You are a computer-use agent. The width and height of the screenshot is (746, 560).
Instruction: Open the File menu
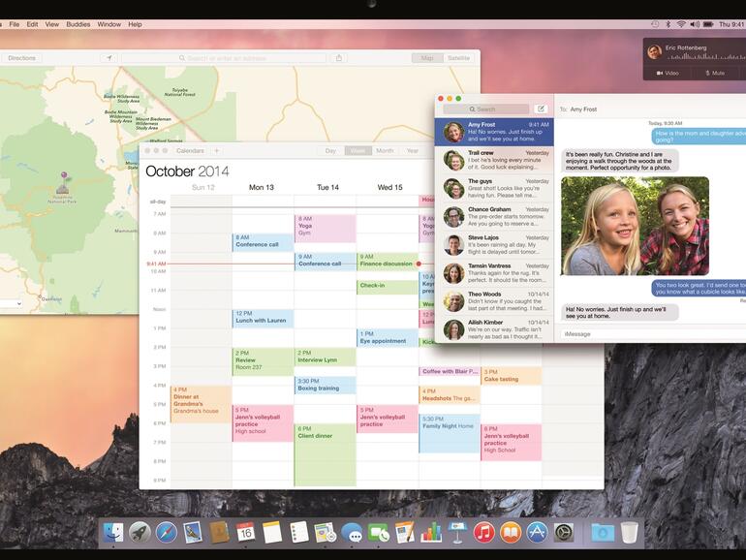tap(15, 24)
